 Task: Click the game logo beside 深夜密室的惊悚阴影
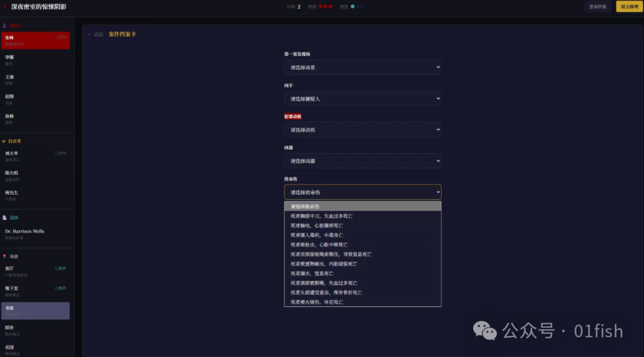click(x=6, y=7)
